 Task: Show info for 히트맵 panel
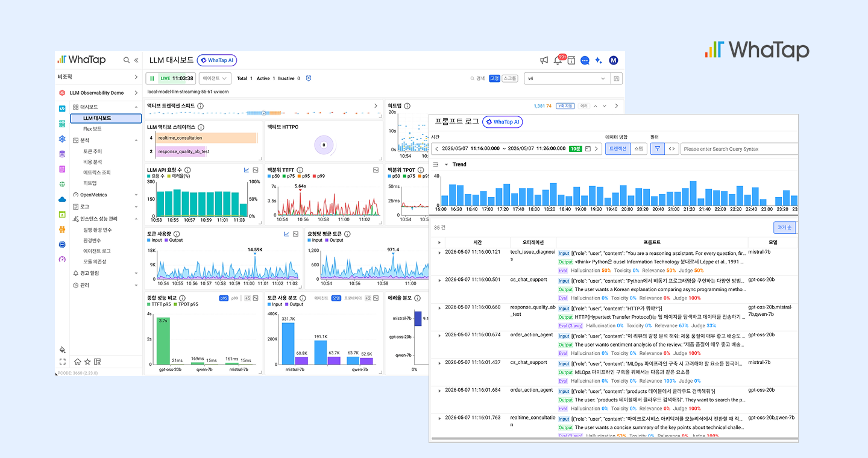tap(407, 106)
